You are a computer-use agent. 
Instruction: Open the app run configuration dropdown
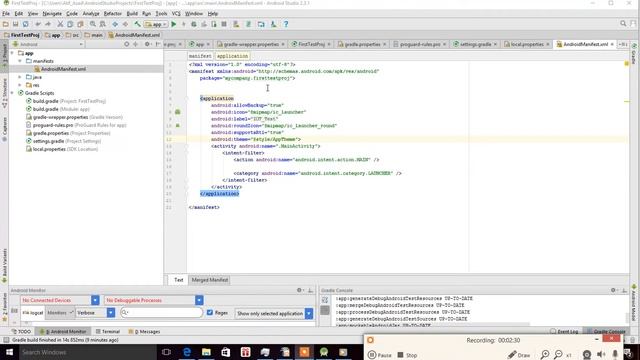pos(156,24)
